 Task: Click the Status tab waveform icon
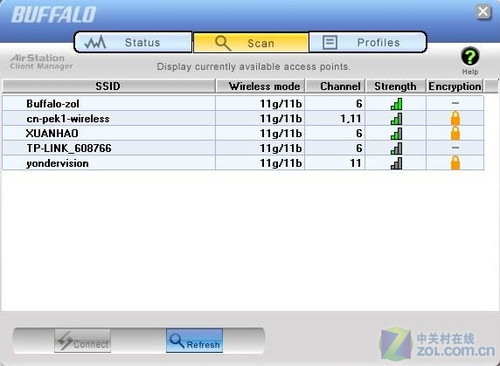coord(95,42)
